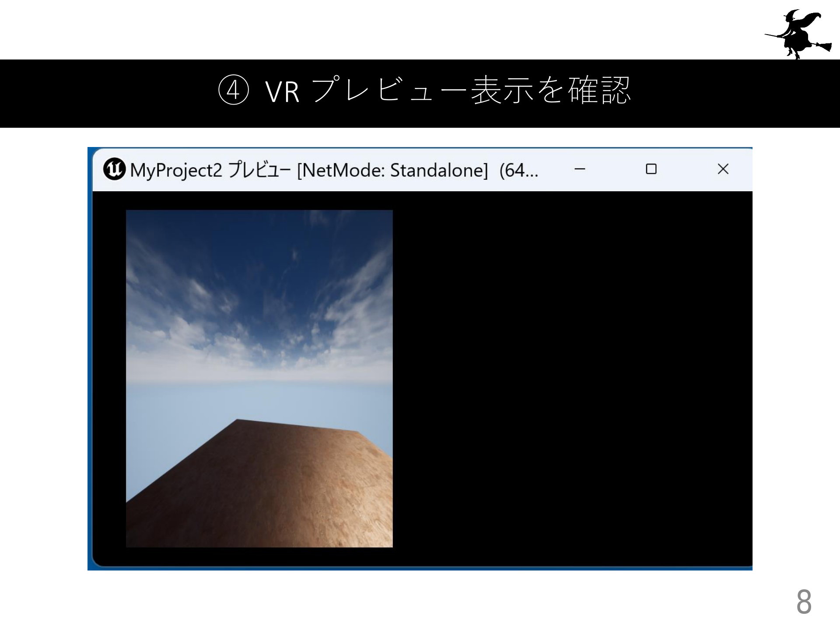This screenshot has width=840, height=630.
Task: Click the MyProject2 preview window title text
Action: [x=334, y=170]
